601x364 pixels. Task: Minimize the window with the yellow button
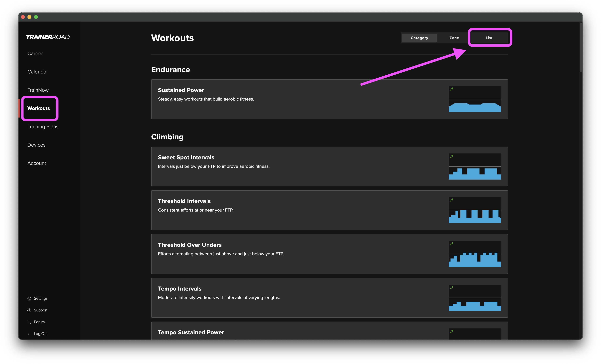pos(29,17)
